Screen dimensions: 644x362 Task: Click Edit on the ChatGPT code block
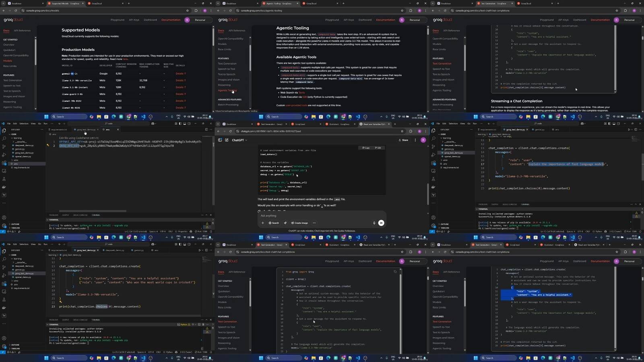378,148
